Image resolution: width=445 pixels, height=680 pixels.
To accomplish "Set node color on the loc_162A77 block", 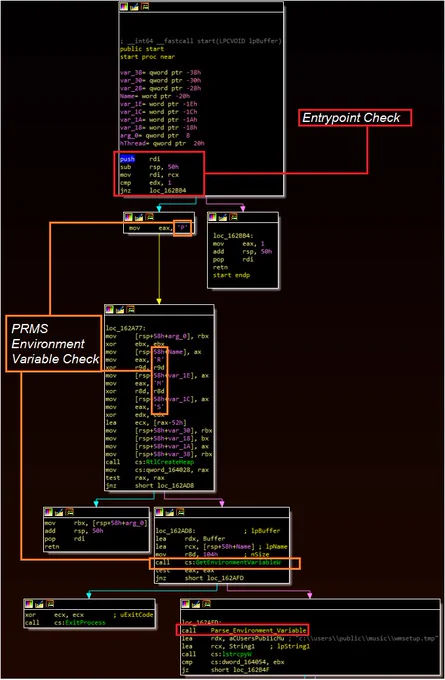I will click(x=109, y=309).
